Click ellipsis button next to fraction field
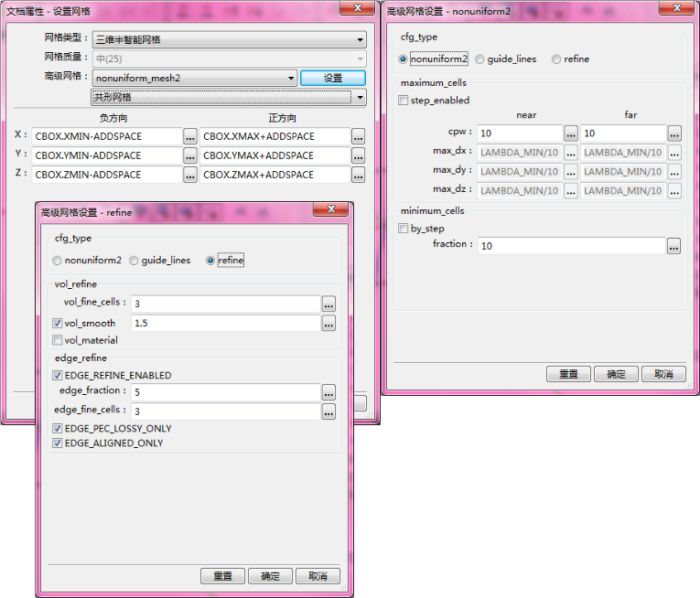This screenshot has width=700, height=598. pyautogui.click(x=673, y=246)
